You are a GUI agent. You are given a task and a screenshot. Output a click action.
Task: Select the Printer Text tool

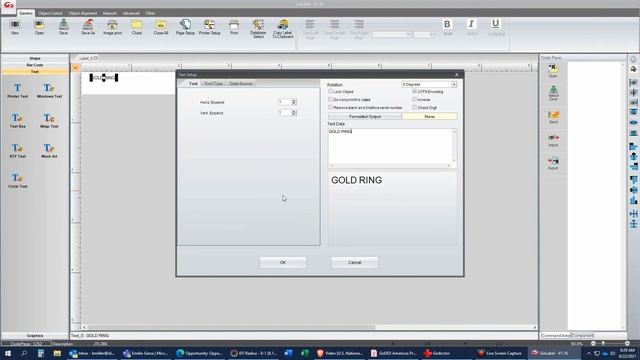[18, 91]
